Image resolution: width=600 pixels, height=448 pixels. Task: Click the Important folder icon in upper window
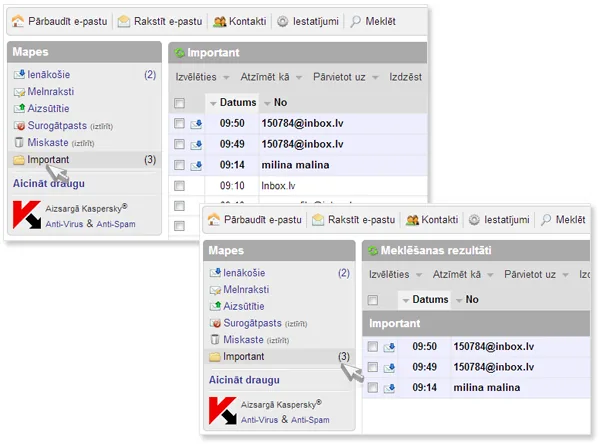(x=19, y=160)
